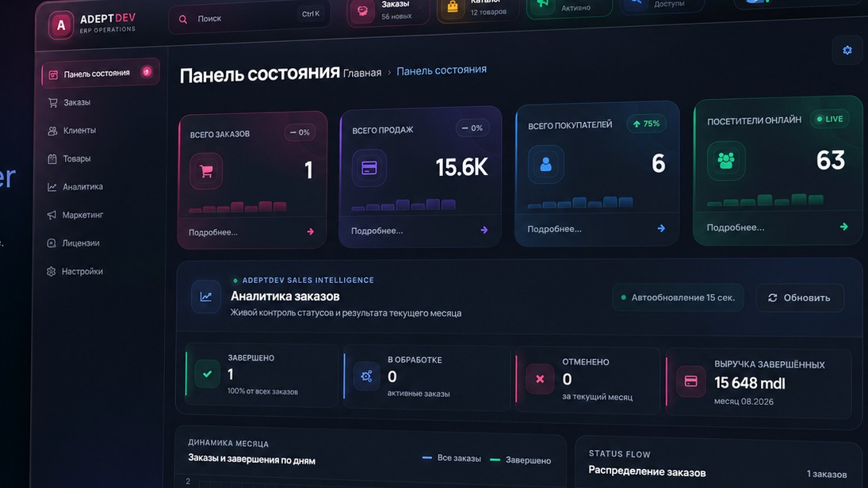Click the chart icon beside sidebar Аналитика
Viewport: 868px width, 488px height.
tap(52, 188)
